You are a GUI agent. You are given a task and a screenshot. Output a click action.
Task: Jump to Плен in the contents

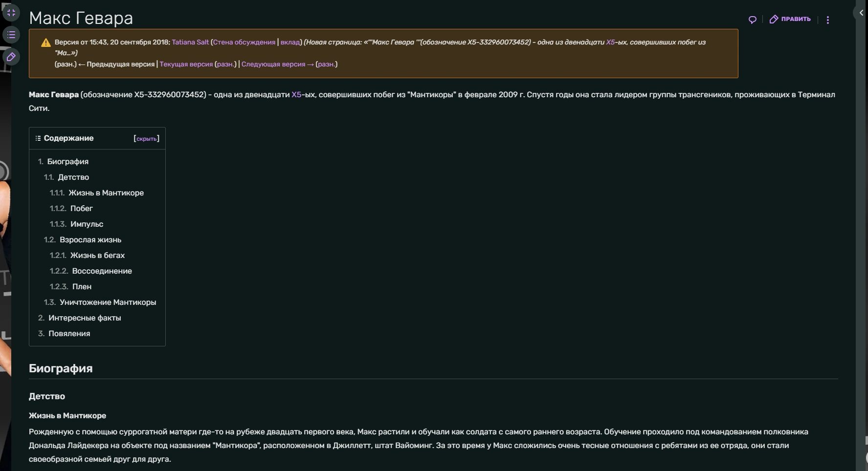82,286
